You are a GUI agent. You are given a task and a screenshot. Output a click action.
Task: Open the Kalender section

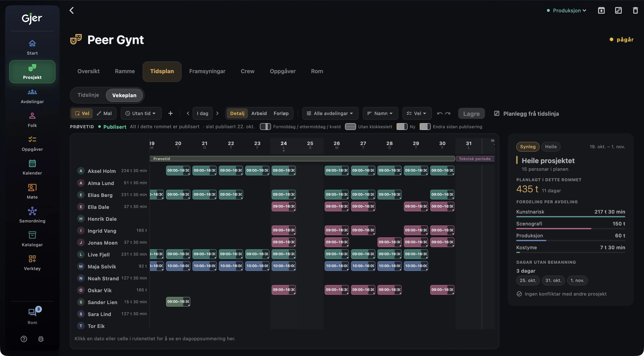(32, 167)
